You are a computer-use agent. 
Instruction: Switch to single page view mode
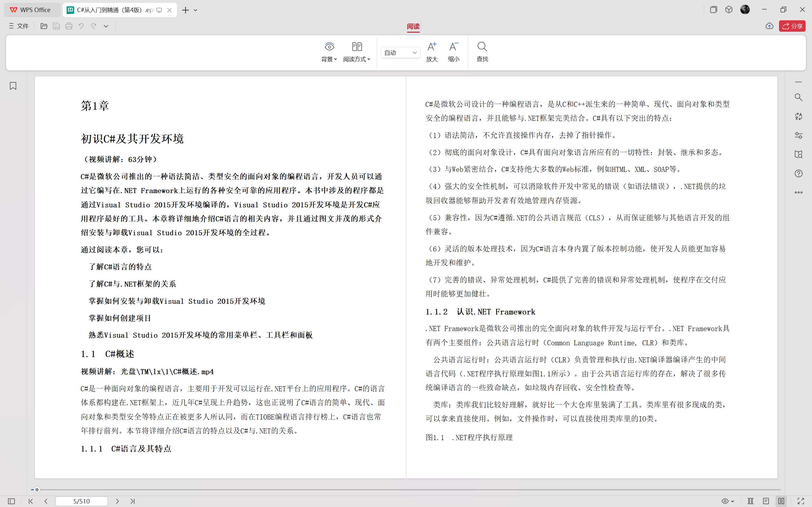[766, 501]
